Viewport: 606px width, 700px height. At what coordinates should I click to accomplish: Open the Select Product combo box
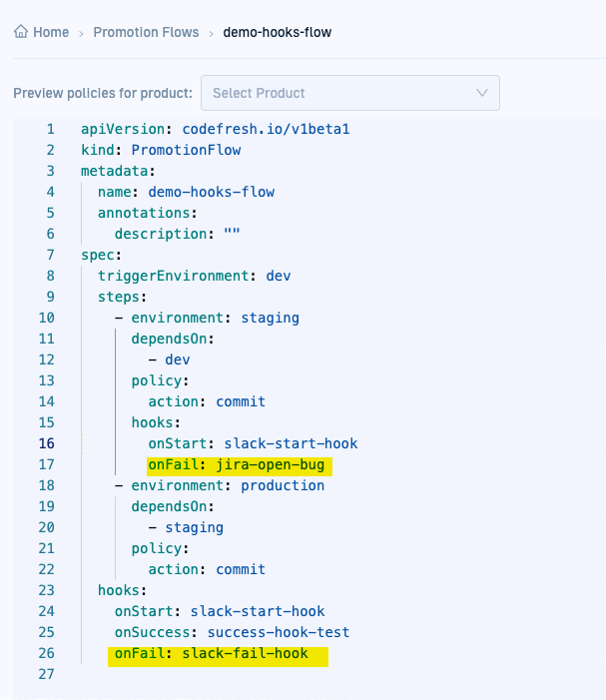coord(339,93)
